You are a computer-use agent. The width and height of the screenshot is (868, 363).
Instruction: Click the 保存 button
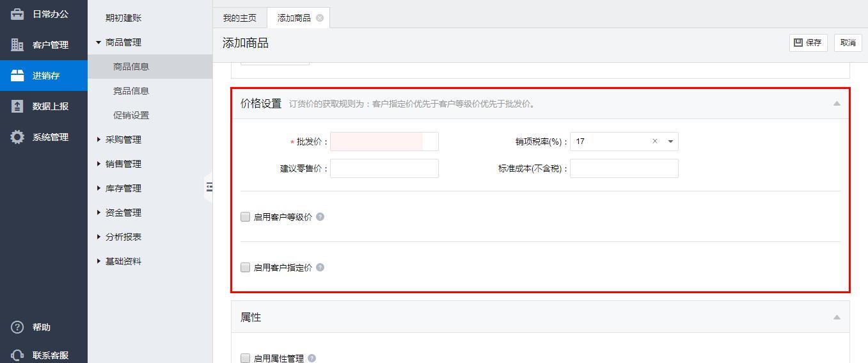tap(808, 43)
